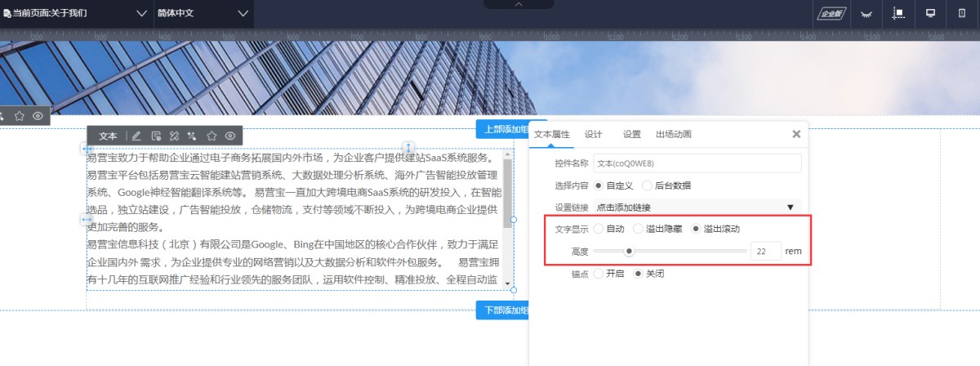Open the magic wand animation icon on text toolbar
Image resolution: width=980 pixels, height=366 pixels.
tap(193, 136)
